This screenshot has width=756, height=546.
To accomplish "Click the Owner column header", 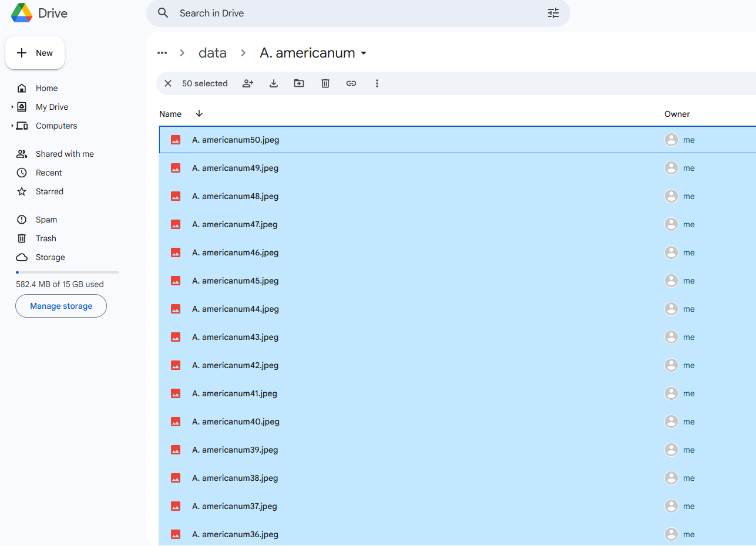I will (677, 114).
